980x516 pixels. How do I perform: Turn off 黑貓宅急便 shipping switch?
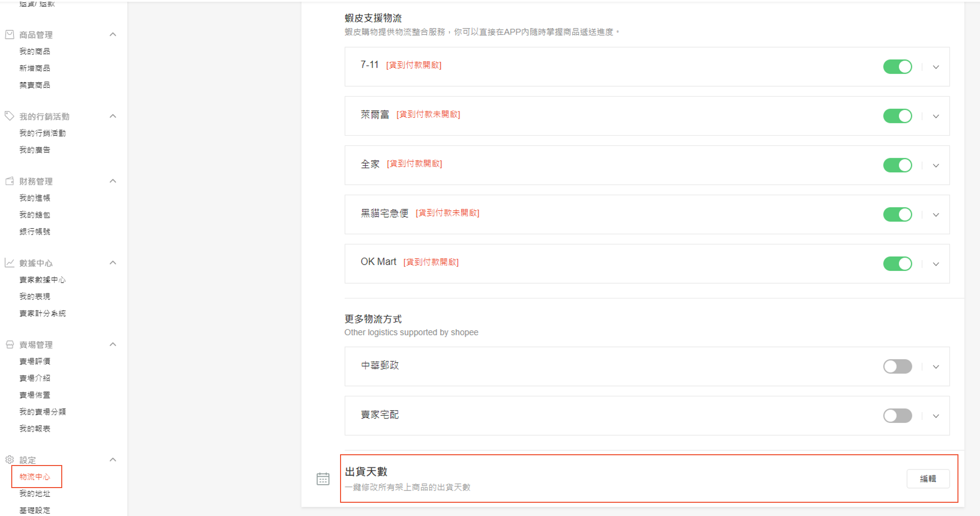coord(897,215)
